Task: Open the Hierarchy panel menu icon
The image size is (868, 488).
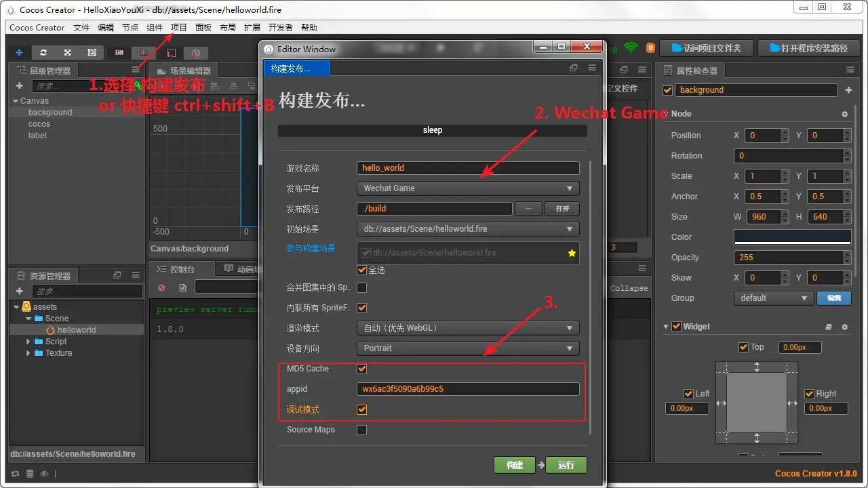Action: [136, 70]
